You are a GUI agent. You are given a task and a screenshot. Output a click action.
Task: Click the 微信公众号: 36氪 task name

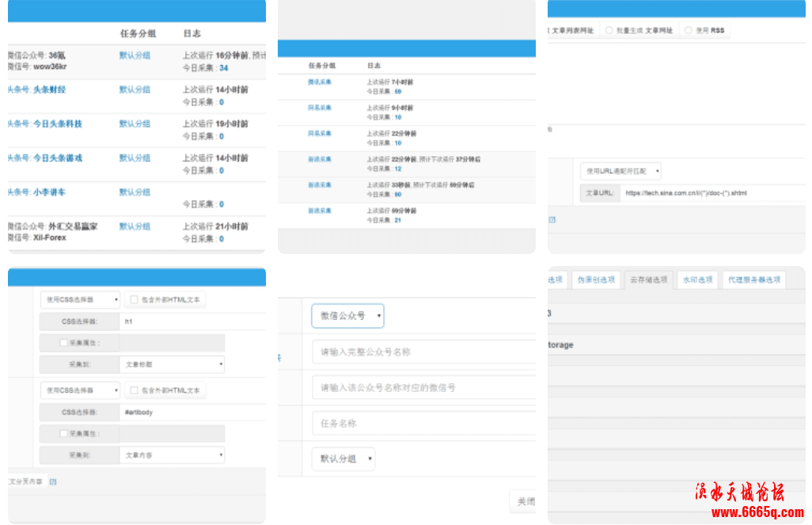coord(36,55)
